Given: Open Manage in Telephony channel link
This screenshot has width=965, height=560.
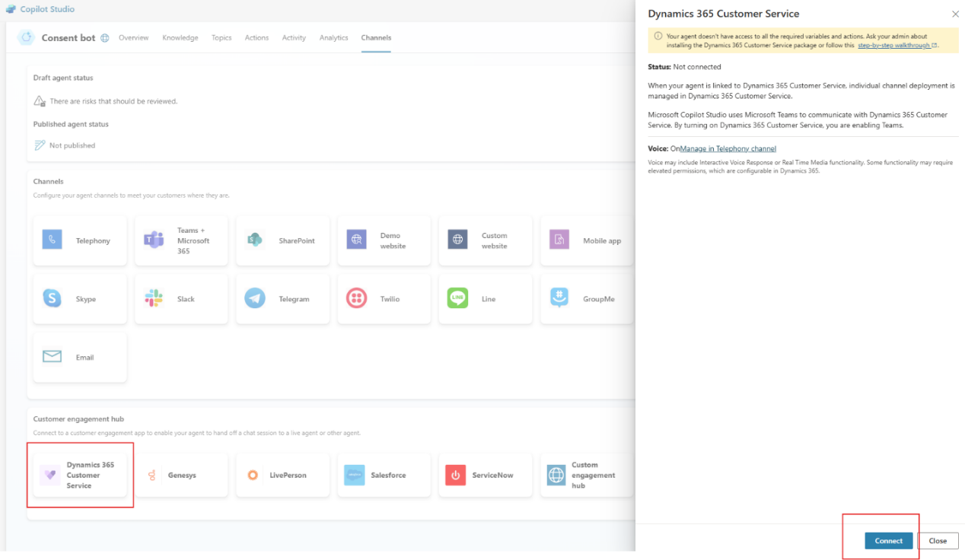Looking at the screenshot, I should (x=728, y=149).
